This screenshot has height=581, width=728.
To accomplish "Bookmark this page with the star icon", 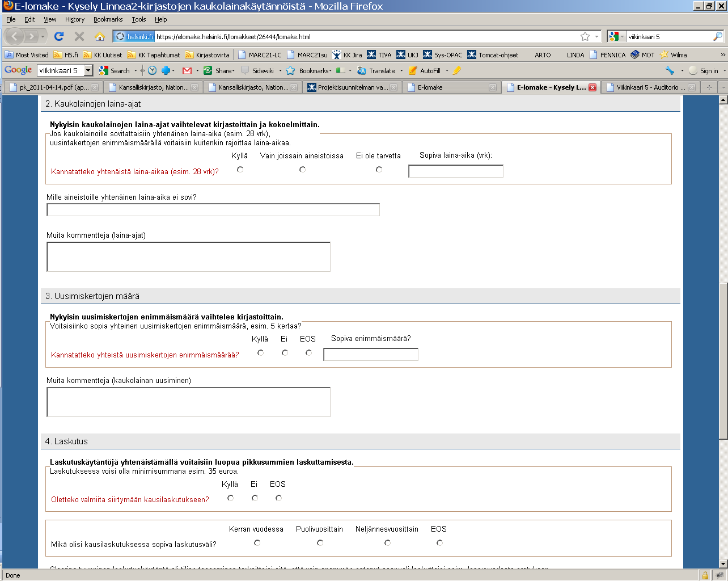I will pyautogui.click(x=585, y=36).
